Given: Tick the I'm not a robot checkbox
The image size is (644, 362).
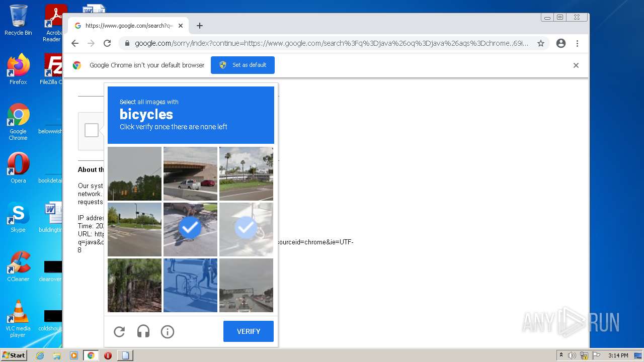Looking at the screenshot, I should [92, 130].
